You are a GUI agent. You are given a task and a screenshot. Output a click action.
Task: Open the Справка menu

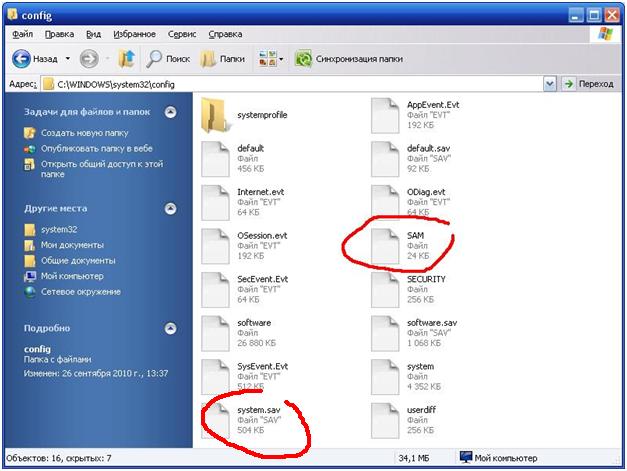(x=225, y=34)
